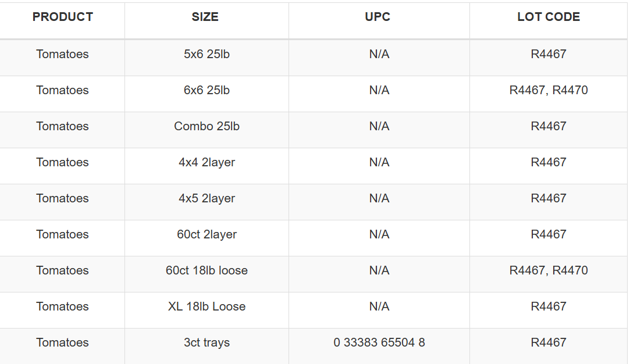Image resolution: width=630 pixels, height=364 pixels.
Task: Select the 6x6 25lb size cell
Action: 207,90
